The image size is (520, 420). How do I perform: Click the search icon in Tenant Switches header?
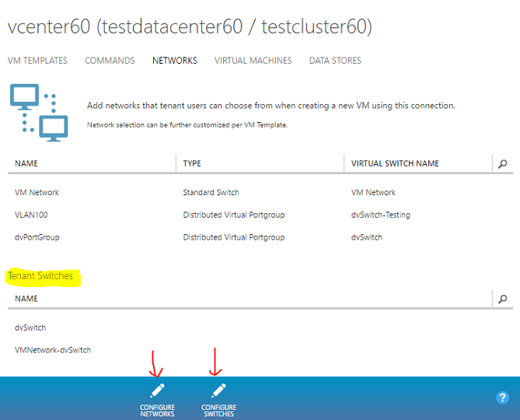pyautogui.click(x=503, y=299)
